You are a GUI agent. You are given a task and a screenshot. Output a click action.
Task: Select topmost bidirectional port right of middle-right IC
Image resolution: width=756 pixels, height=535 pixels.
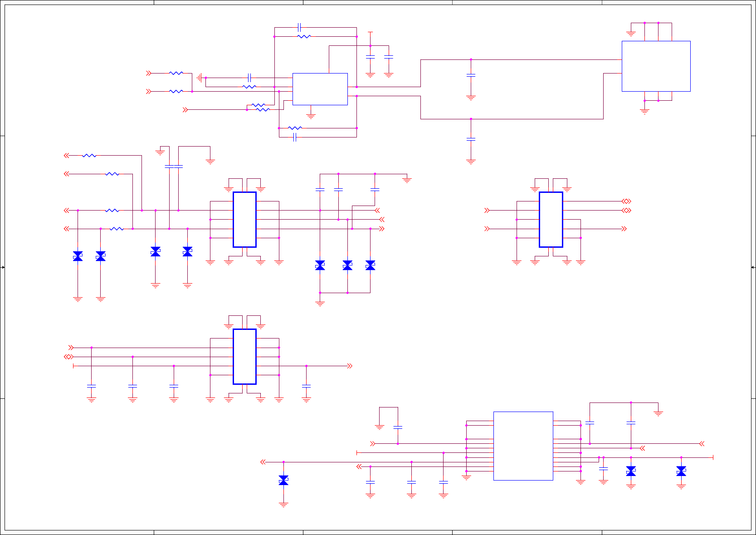click(x=627, y=201)
